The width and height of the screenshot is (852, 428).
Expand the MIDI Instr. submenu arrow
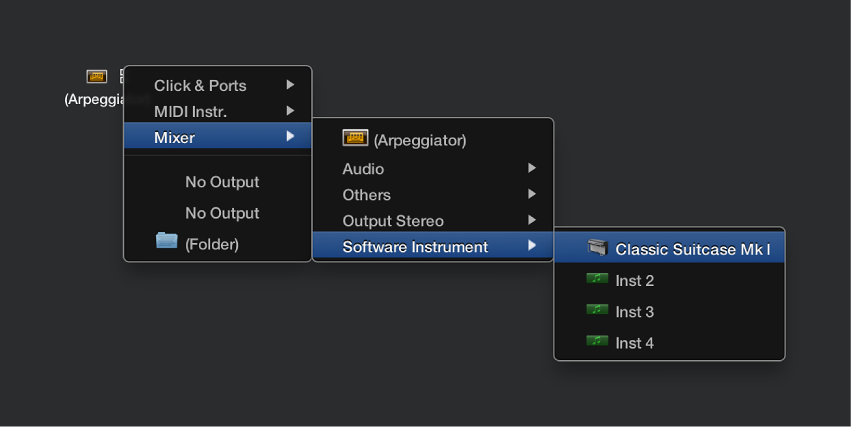290,111
